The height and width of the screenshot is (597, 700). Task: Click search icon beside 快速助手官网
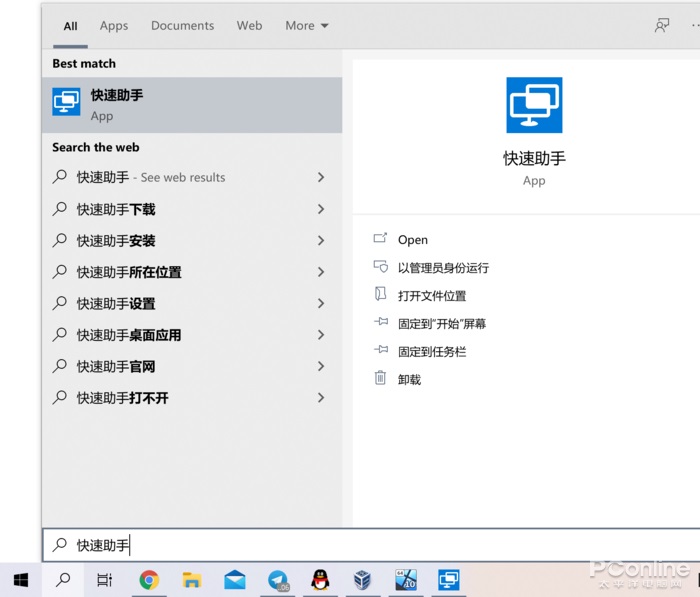[x=59, y=366]
